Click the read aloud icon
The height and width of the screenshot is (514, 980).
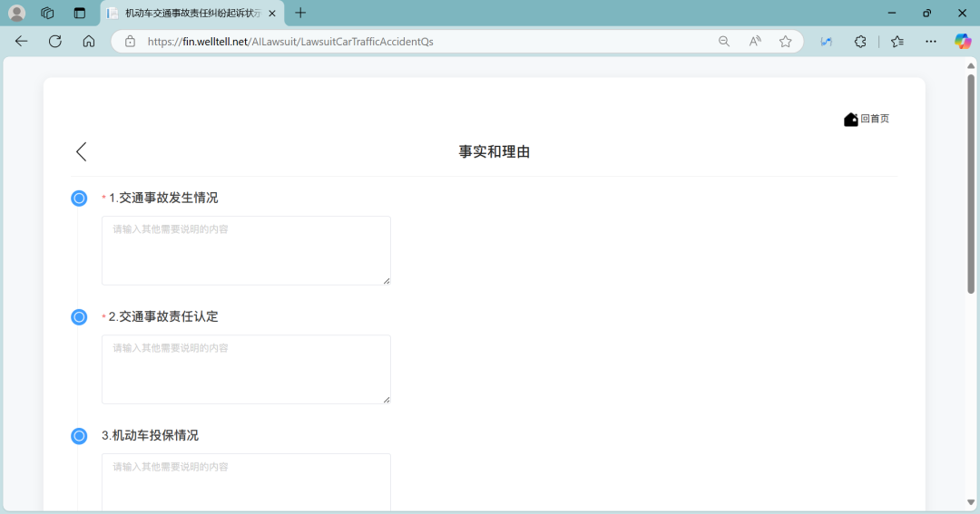755,41
